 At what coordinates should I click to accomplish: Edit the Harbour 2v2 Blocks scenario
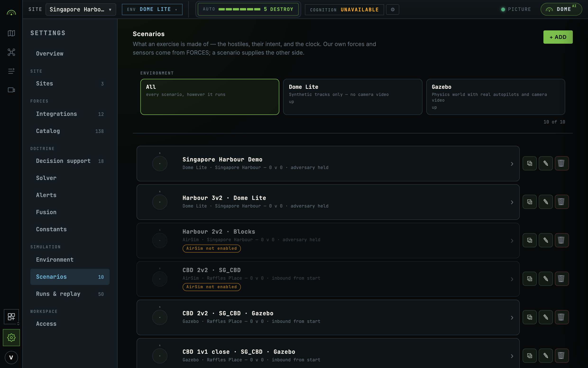546,240
